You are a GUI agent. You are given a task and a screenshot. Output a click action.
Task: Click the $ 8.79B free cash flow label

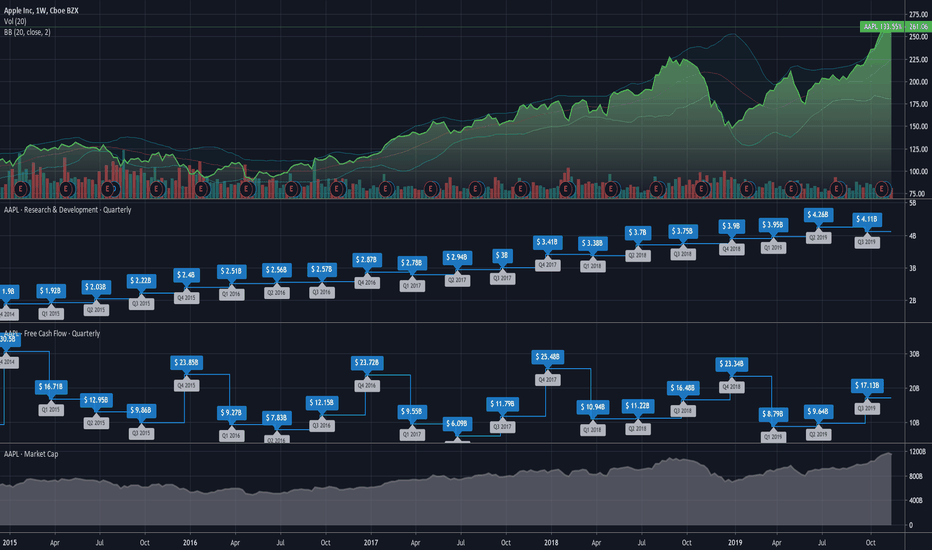pyautogui.click(x=773, y=414)
